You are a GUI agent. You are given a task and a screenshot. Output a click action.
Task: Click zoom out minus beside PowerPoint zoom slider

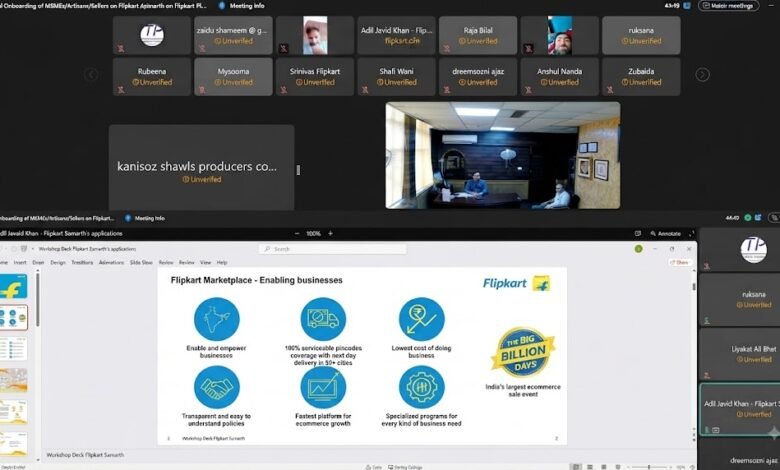[628, 467]
